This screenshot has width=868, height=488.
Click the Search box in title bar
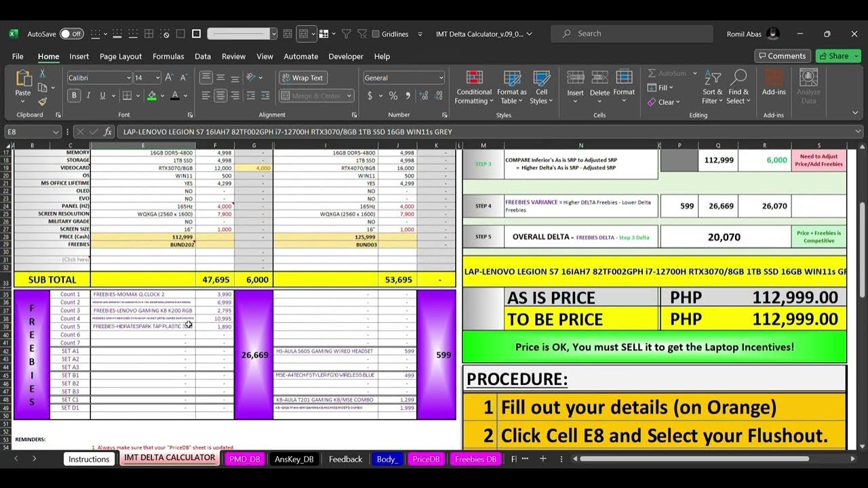tap(632, 33)
